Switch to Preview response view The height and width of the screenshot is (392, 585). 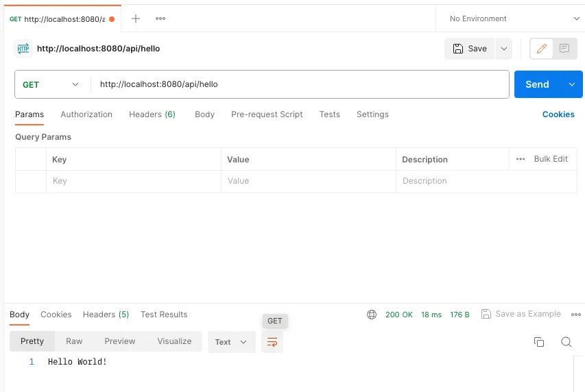pyautogui.click(x=120, y=341)
